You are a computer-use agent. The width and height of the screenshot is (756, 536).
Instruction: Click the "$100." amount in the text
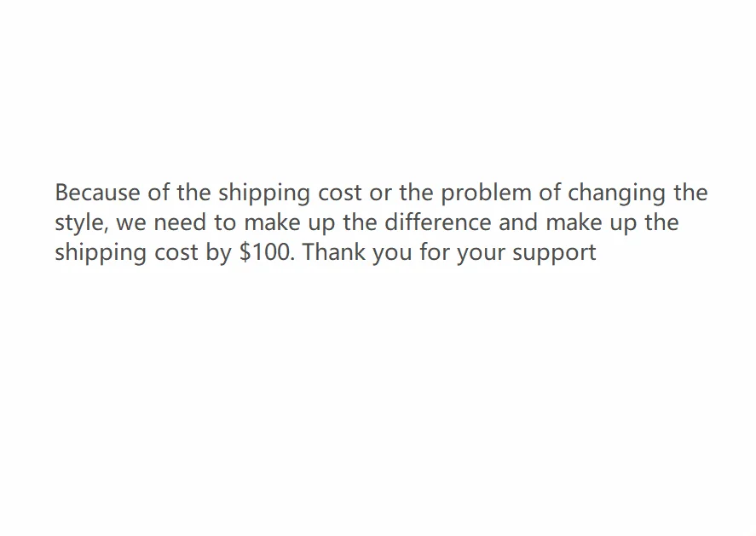point(267,252)
